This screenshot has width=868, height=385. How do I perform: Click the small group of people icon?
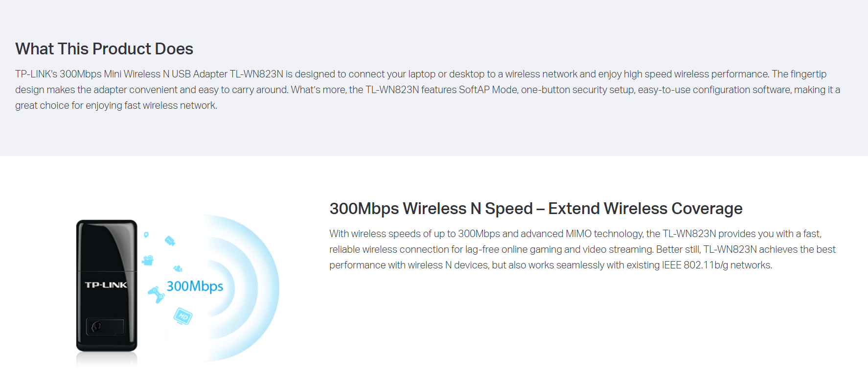(178, 268)
